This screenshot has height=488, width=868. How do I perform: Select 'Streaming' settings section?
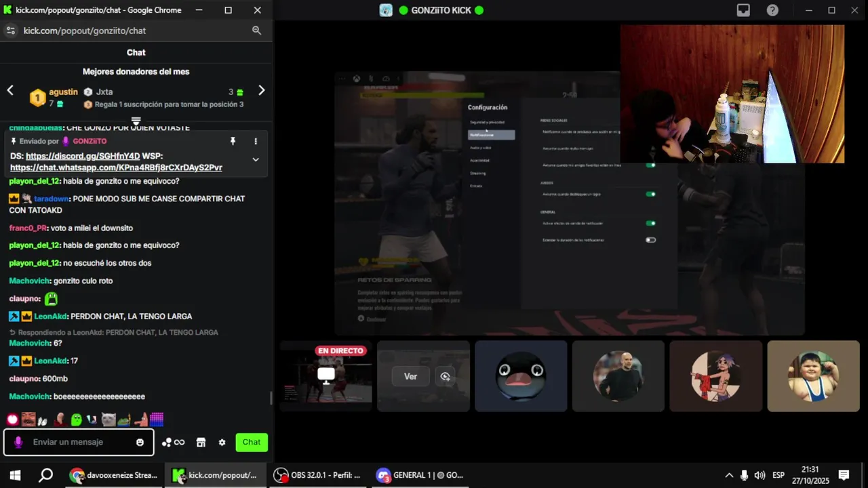click(478, 174)
